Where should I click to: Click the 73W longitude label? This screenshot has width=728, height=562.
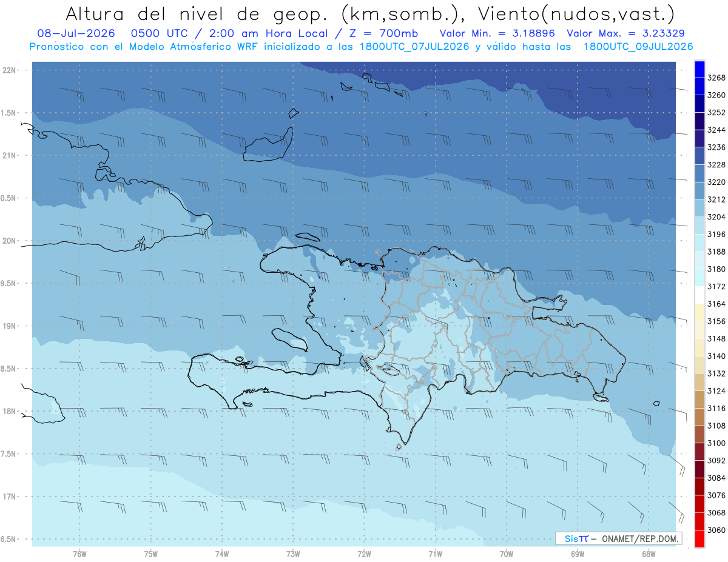point(293,554)
